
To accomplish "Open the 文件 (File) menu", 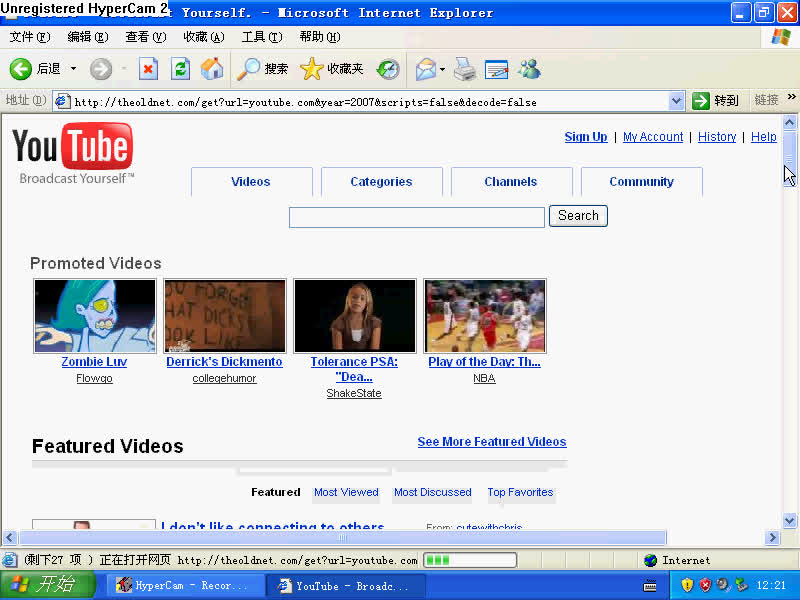I will (x=30, y=37).
